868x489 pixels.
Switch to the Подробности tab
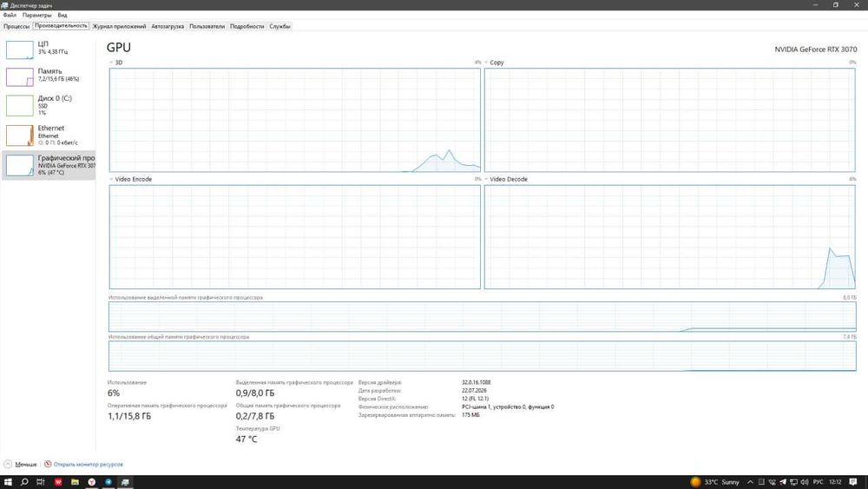pyautogui.click(x=247, y=26)
